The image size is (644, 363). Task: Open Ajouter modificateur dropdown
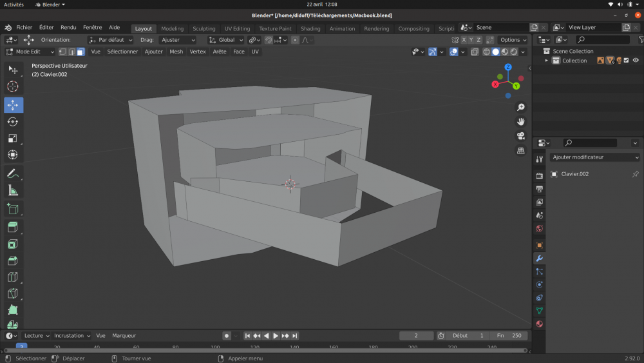click(x=594, y=157)
